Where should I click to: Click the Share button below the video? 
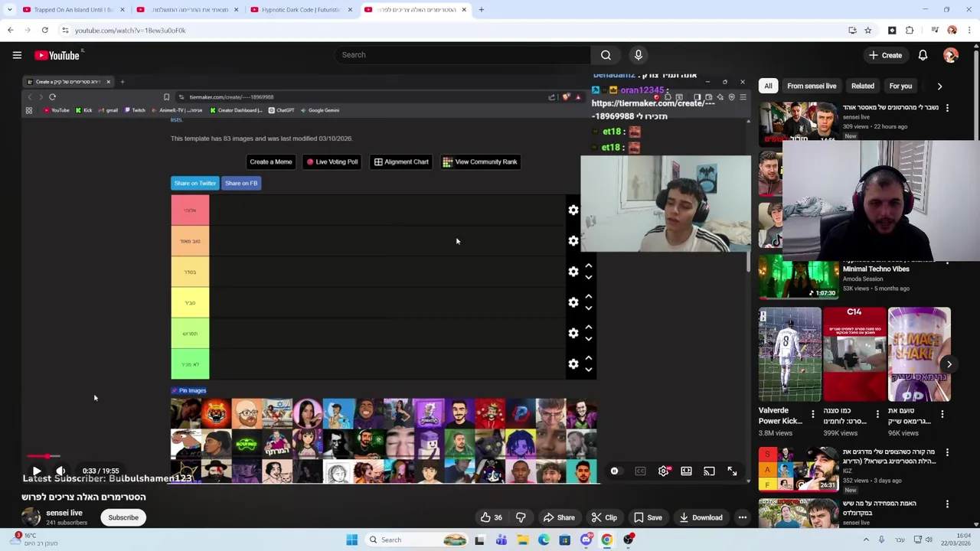559,517
